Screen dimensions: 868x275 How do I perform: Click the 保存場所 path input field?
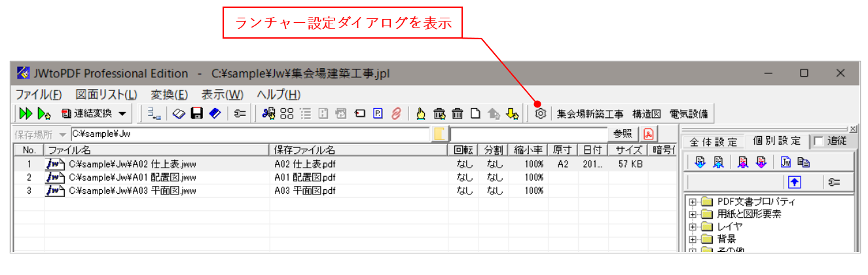pos(249,134)
